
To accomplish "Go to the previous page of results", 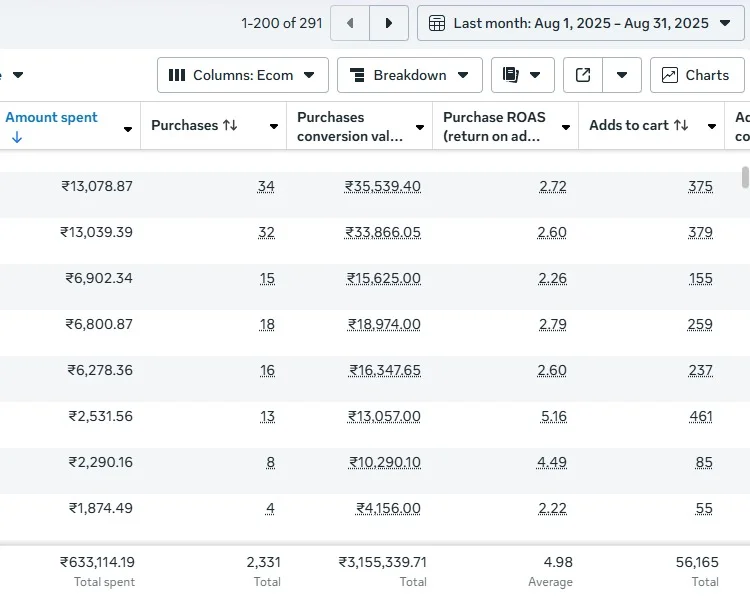I will click(x=350, y=23).
